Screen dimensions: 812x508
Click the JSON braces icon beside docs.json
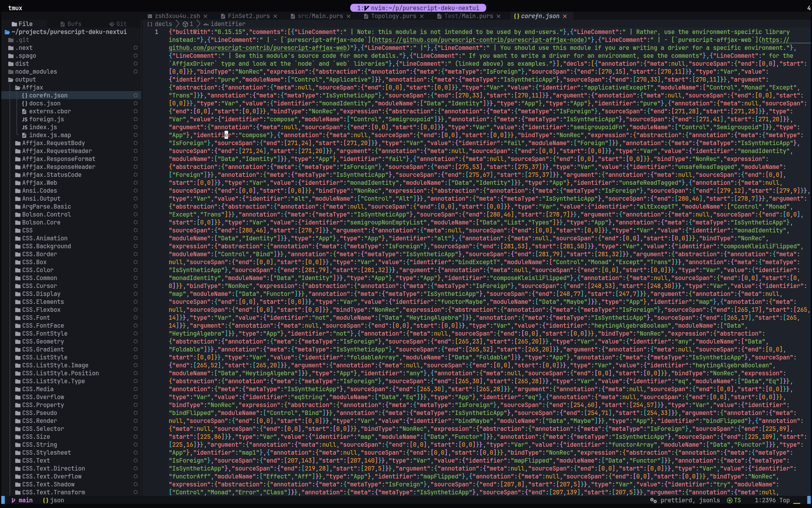coord(24,104)
